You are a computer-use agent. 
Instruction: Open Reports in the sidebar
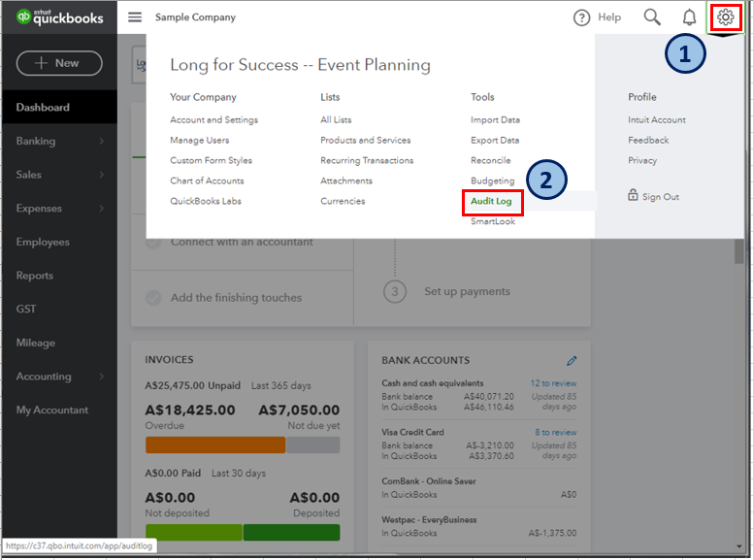[35, 276]
